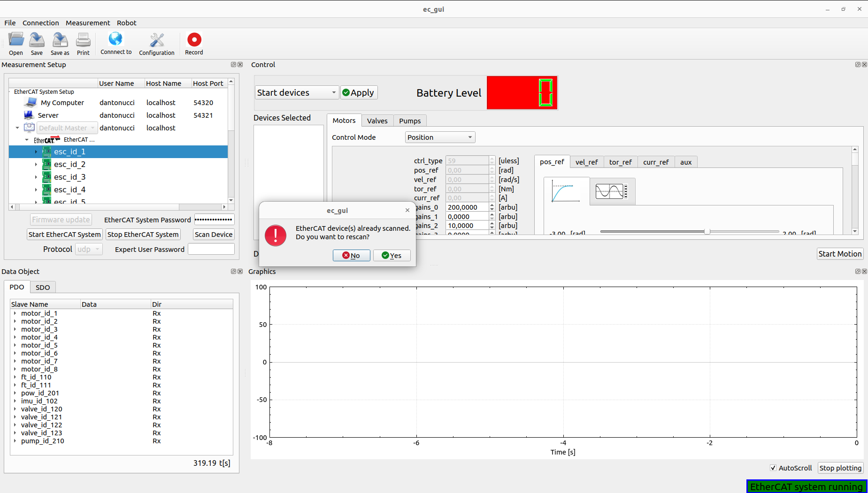Open the Robot menu

[x=127, y=23]
